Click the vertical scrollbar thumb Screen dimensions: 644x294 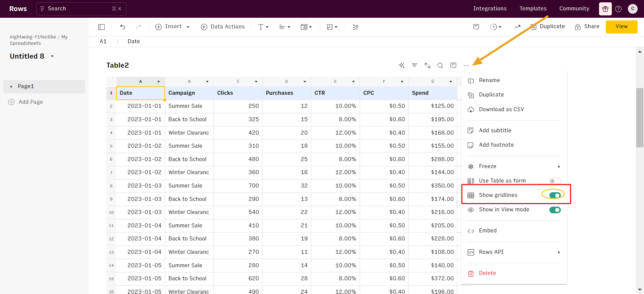click(640, 118)
